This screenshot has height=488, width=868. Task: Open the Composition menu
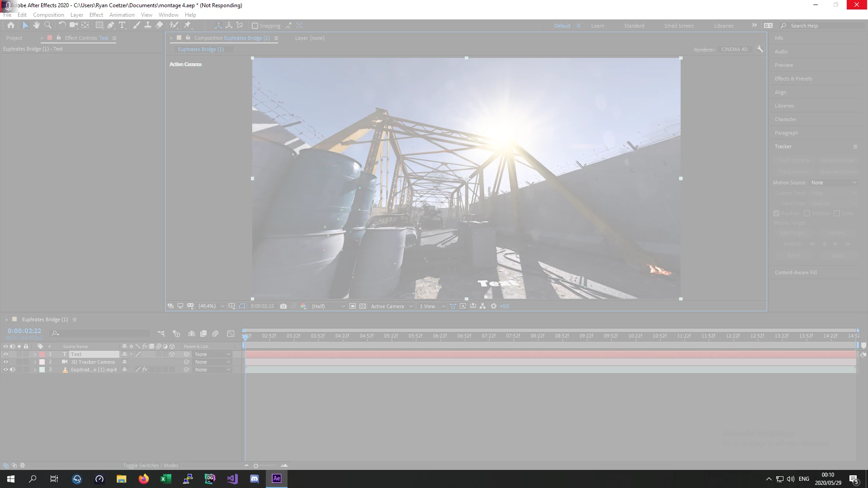pyautogui.click(x=48, y=15)
